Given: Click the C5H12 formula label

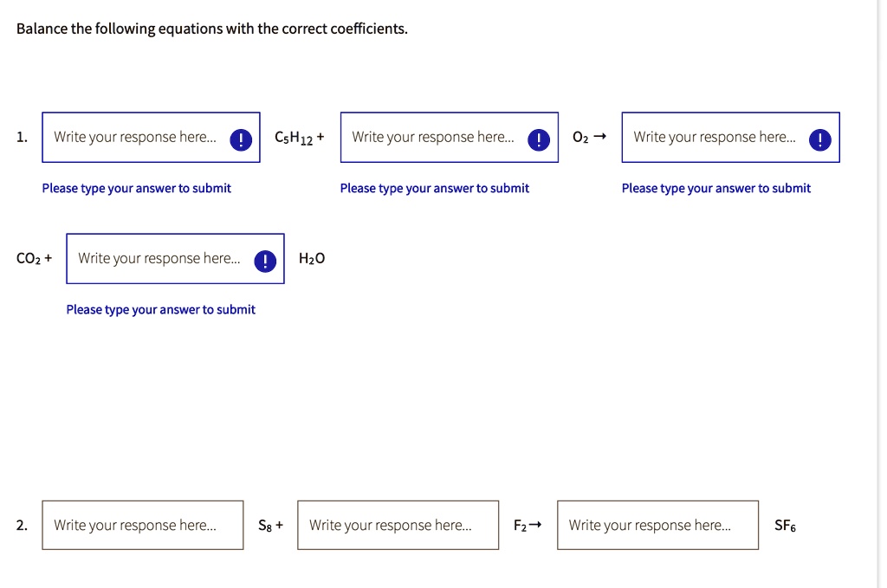Looking at the screenshot, I should [x=294, y=138].
